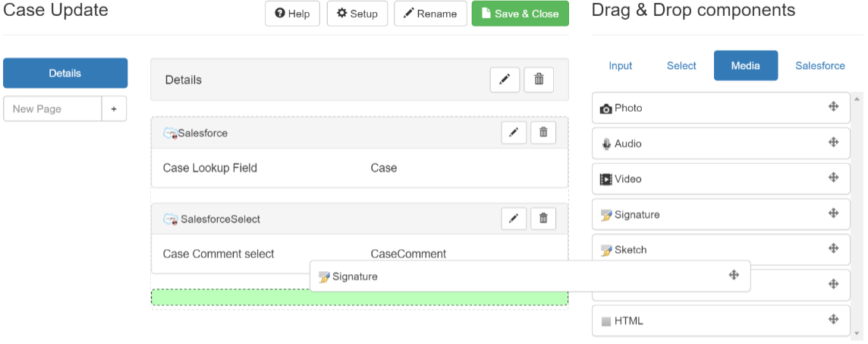Grab the Photo component move handle
Screen dimensions: 868x344
point(833,107)
